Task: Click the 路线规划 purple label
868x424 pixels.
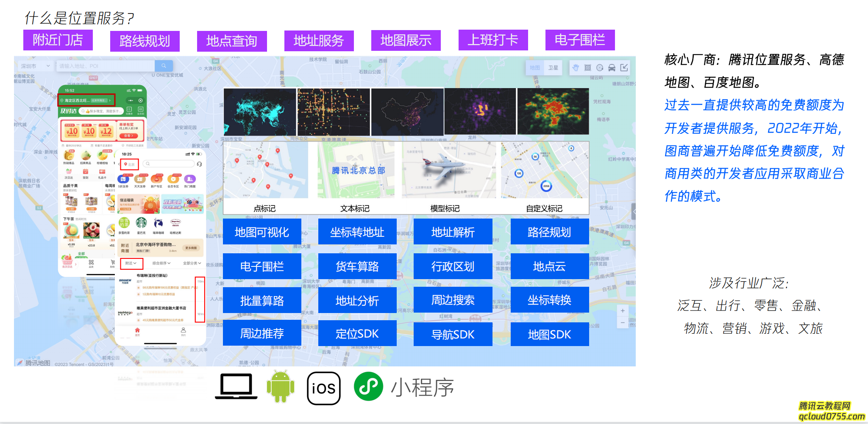Action: pos(145,41)
